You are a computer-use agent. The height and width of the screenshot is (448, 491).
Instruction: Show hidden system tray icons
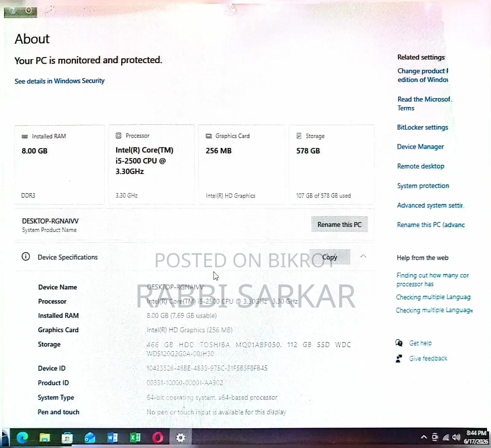coord(423,437)
